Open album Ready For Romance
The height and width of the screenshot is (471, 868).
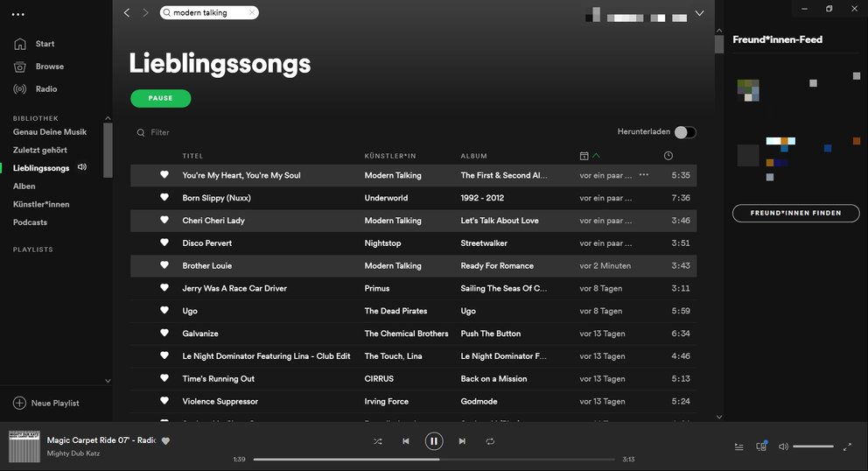pos(497,266)
